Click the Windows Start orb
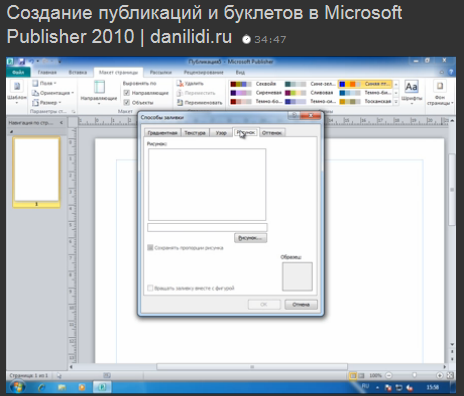 tap(17, 387)
